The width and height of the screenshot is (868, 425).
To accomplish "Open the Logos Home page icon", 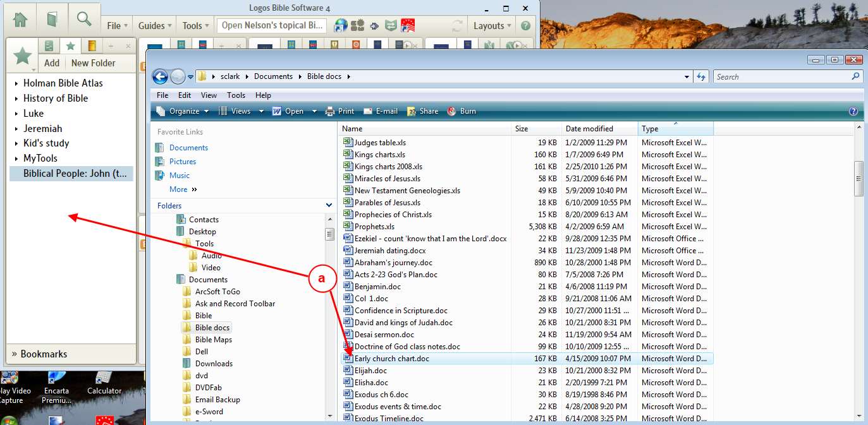I will [20, 20].
